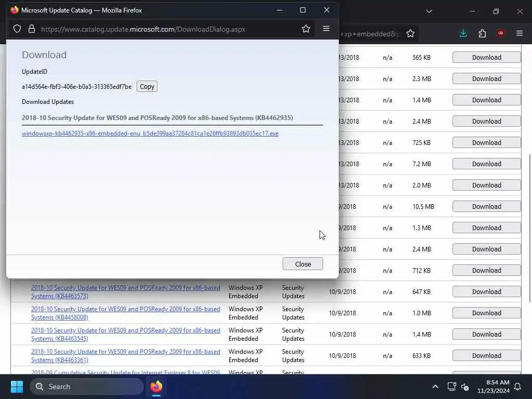The width and height of the screenshot is (532, 399).
Task: Download the 7.2 MB update
Action: [x=486, y=164]
